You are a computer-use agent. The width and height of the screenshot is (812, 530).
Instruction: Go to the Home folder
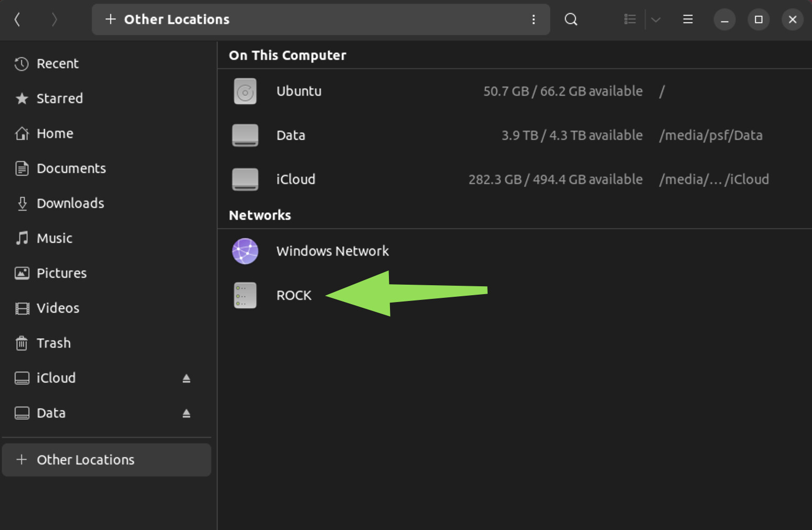(55, 133)
